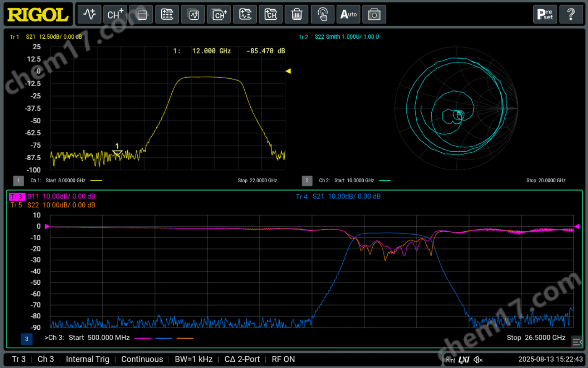Screen dimensions: 588x368
Task: Toggle RF ON in the status bar
Action: (283, 359)
